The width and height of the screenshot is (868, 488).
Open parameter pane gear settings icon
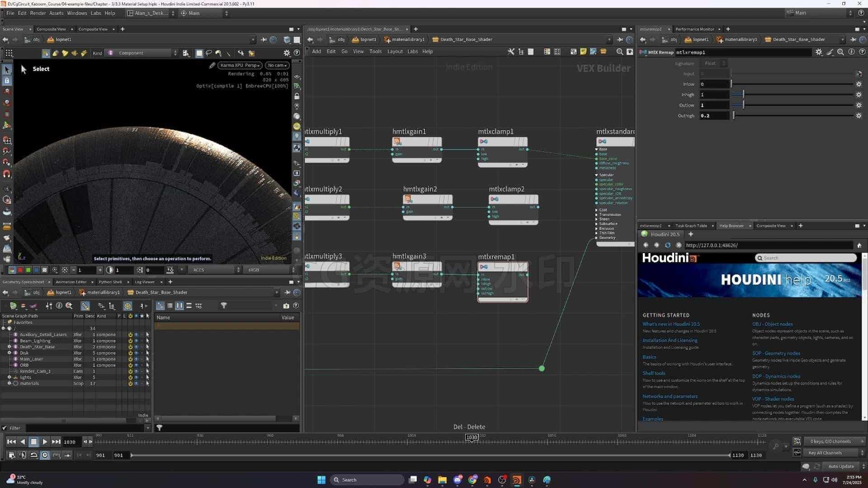819,52
